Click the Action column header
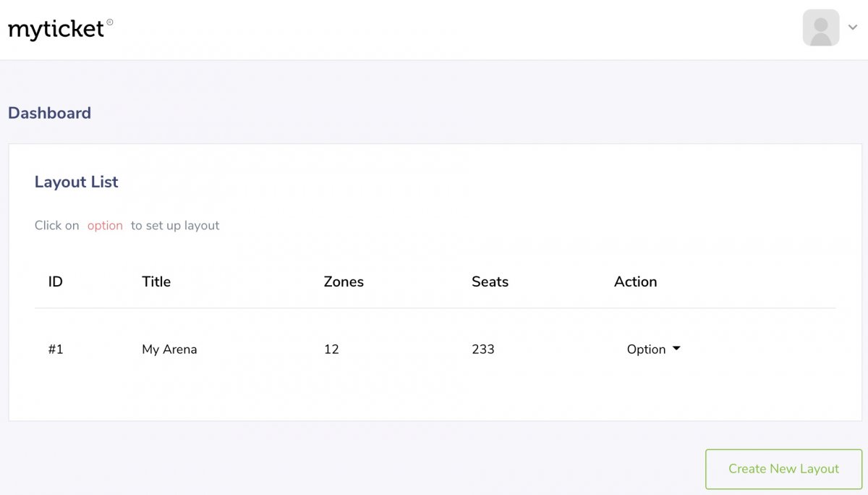868x495 pixels. click(x=635, y=282)
